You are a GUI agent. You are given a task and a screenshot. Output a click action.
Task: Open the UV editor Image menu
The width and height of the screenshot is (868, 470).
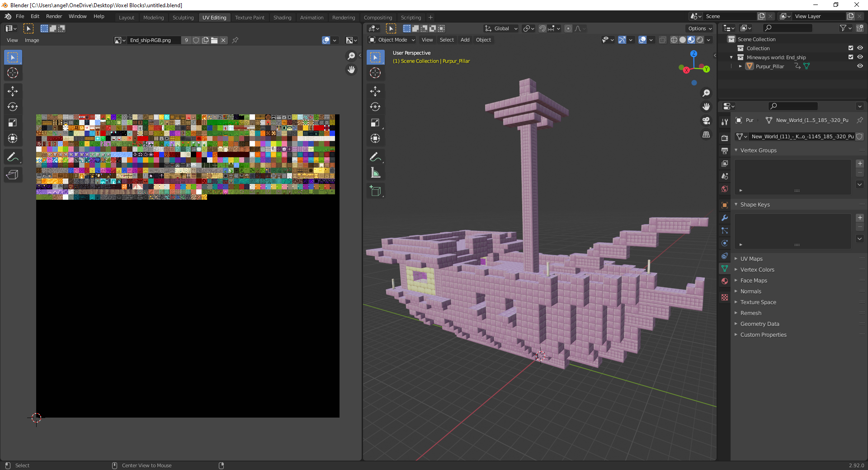pyautogui.click(x=32, y=40)
